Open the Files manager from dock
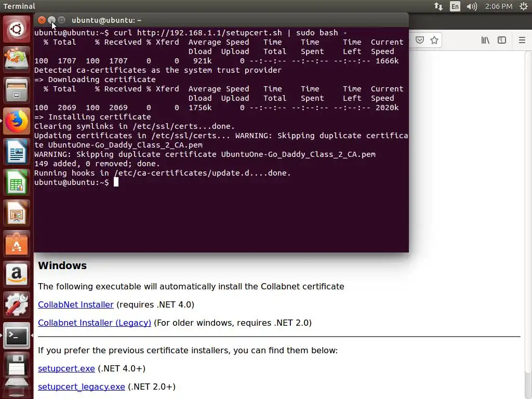532x399 pixels. click(16, 90)
